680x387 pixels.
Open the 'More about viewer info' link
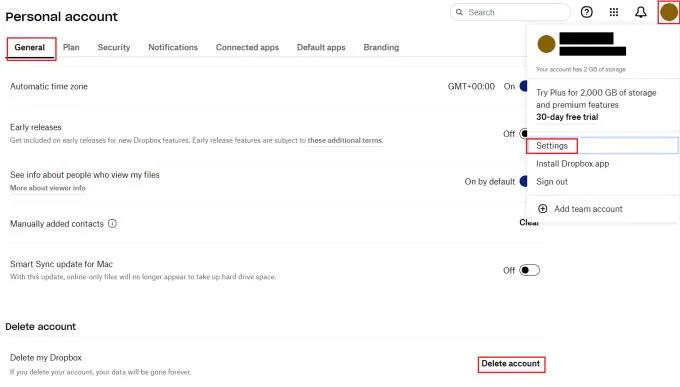coord(48,188)
